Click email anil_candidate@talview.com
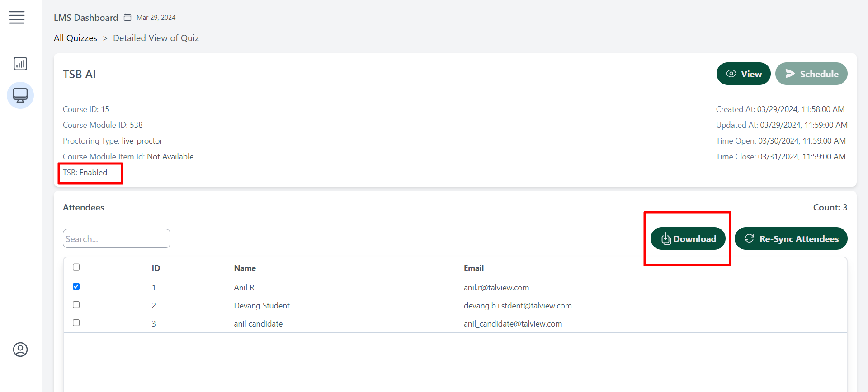The height and width of the screenshot is (392, 868). pyautogui.click(x=513, y=324)
